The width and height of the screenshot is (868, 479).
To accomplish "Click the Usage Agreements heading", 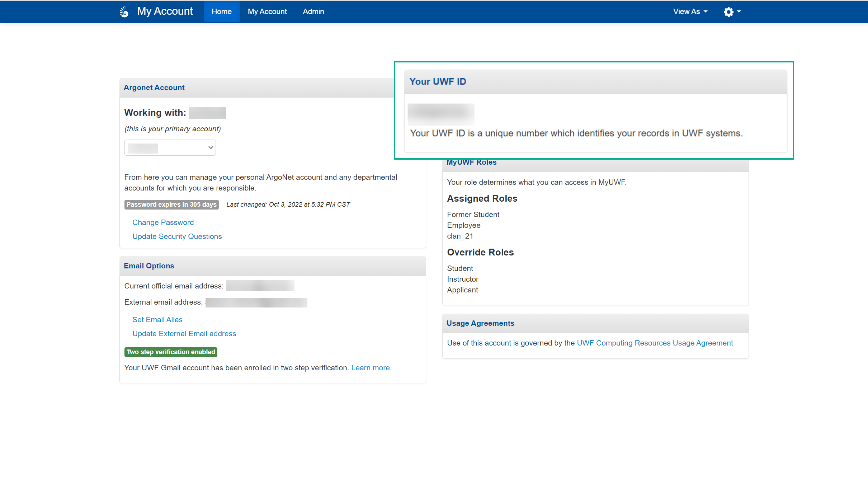I will pos(480,323).
